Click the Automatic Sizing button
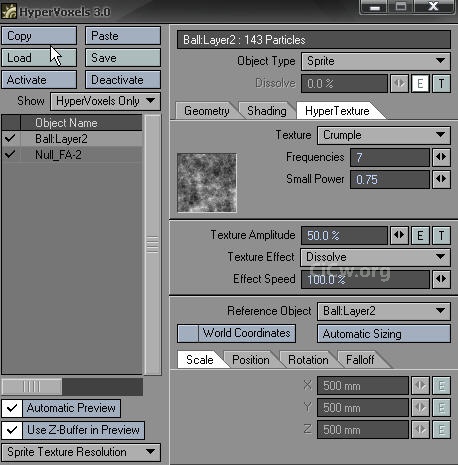458x465 pixels. click(x=384, y=334)
